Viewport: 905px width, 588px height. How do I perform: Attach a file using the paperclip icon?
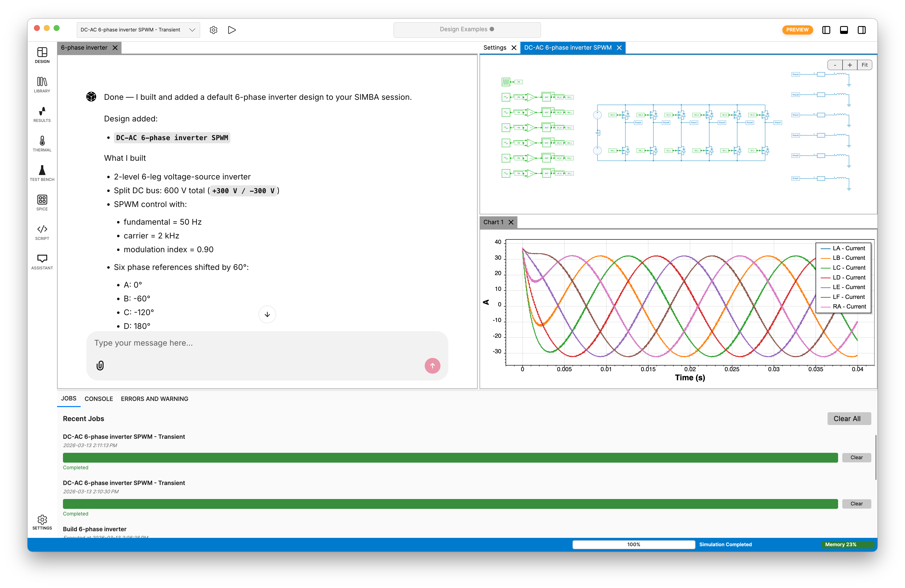coord(100,366)
